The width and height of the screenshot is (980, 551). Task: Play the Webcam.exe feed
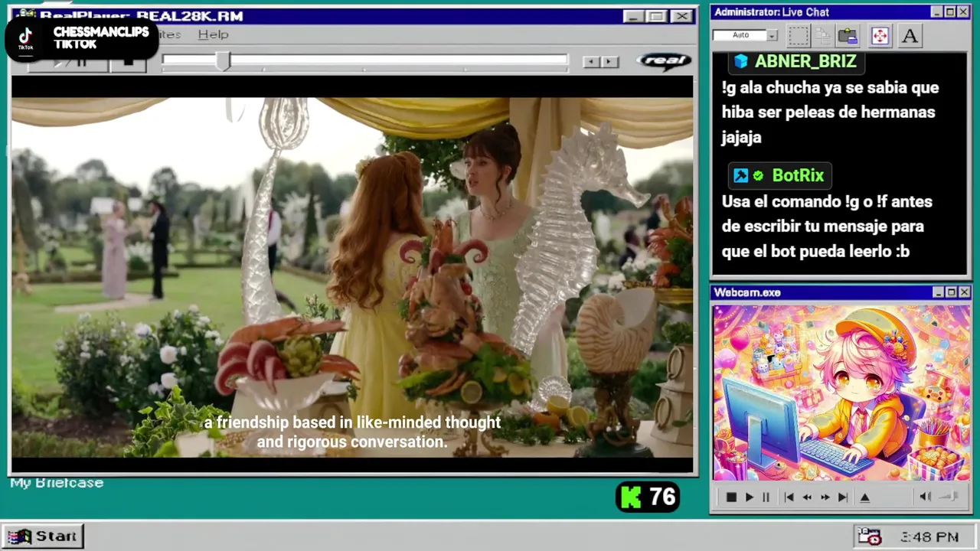[749, 497]
